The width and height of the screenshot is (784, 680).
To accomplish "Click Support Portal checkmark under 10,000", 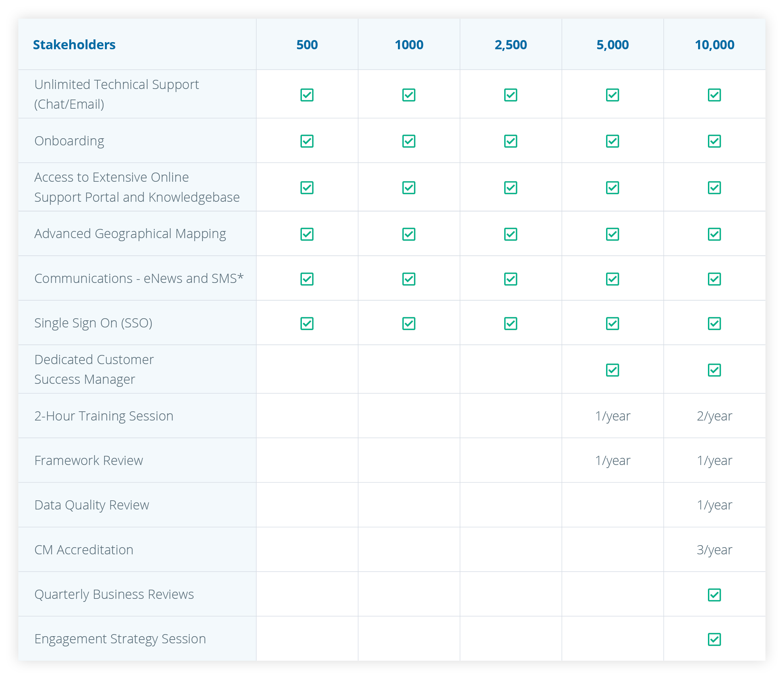I will click(x=714, y=187).
